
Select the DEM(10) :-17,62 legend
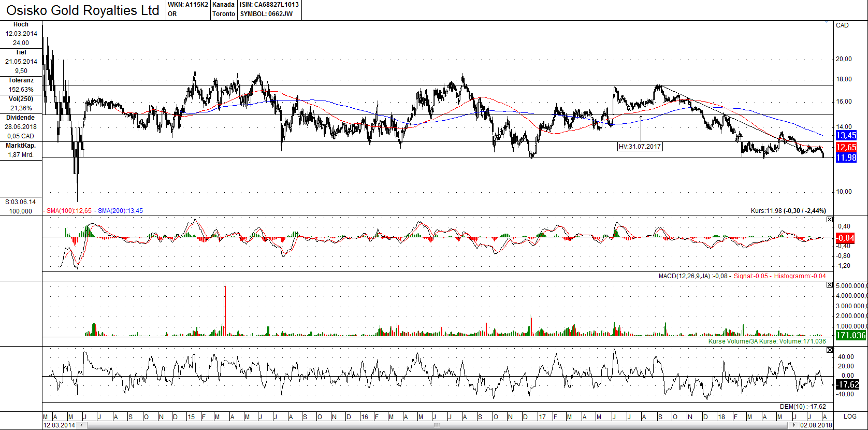(803, 407)
